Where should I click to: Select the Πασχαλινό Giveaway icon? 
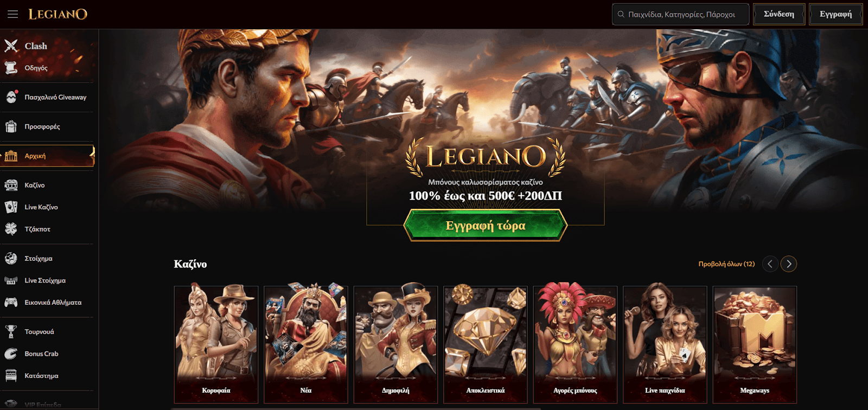click(x=11, y=97)
